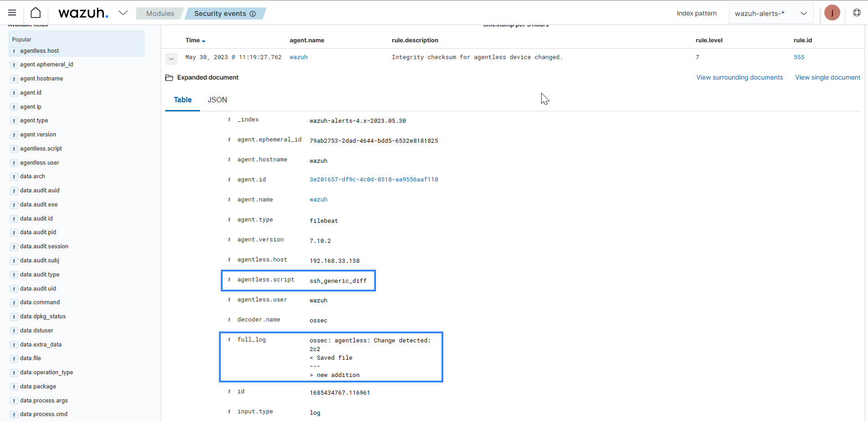The width and height of the screenshot is (868, 422).
Task: Click the help lifebuoy icon
Action: (857, 13)
